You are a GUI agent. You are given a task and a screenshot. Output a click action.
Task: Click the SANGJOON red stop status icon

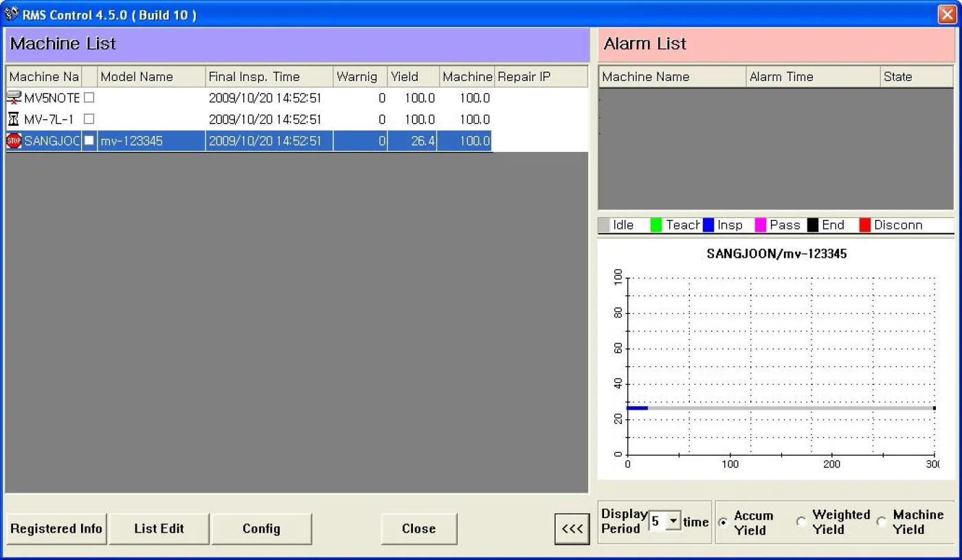point(14,141)
